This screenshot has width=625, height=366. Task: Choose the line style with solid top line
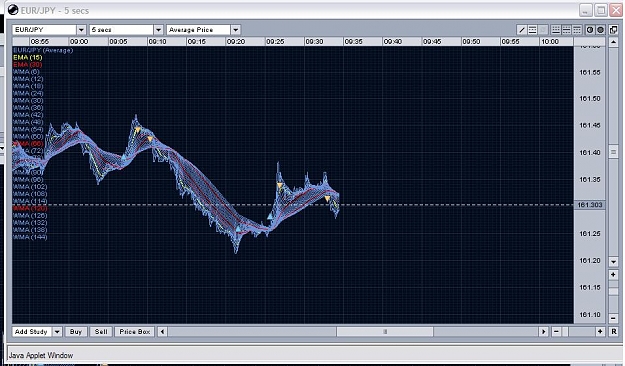576,30
